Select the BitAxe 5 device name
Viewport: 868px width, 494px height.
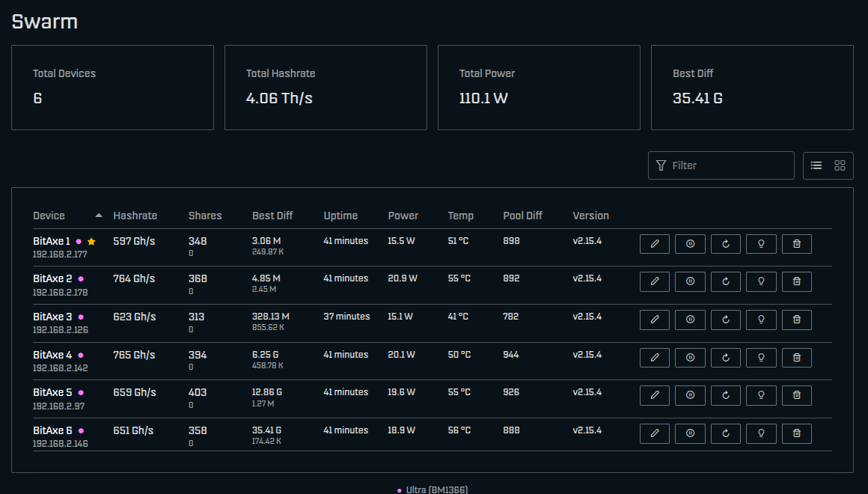pyautogui.click(x=52, y=393)
